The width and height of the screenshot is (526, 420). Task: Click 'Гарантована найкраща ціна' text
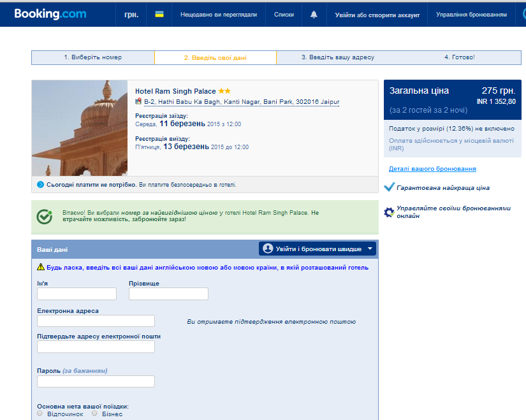443,188
